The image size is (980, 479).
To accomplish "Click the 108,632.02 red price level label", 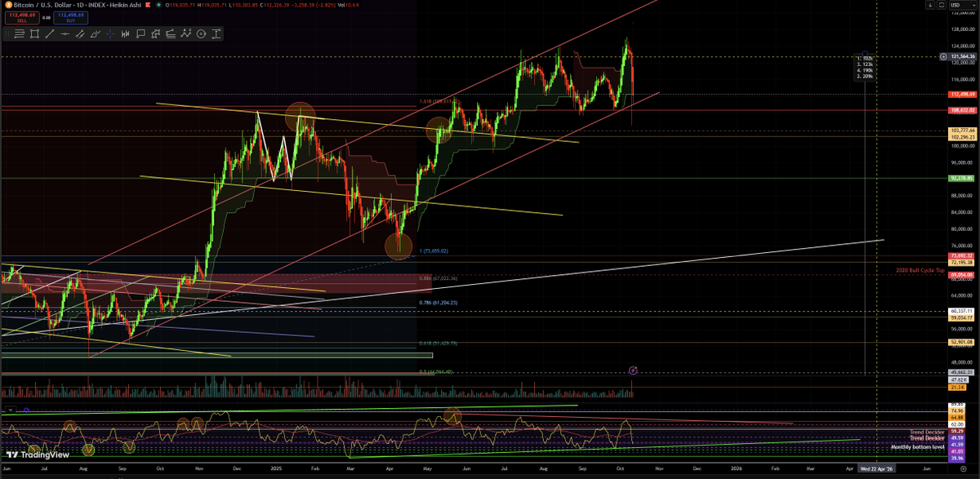I will tap(962, 109).
